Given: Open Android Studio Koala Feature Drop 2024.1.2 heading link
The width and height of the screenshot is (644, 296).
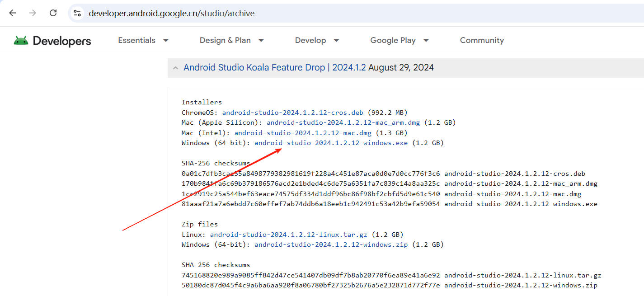Looking at the screenshot, I should click(275, 68).
